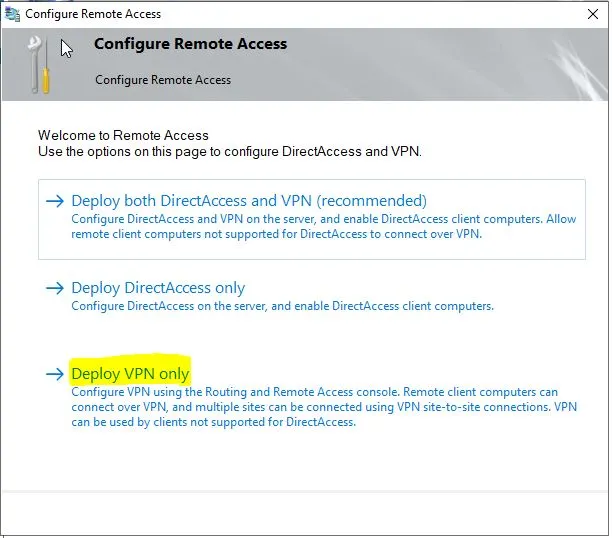Click arrow beside Deploy both DirectAccess and VPN
Viewport: 612px width, 538px height.
[x=55, y=201]
